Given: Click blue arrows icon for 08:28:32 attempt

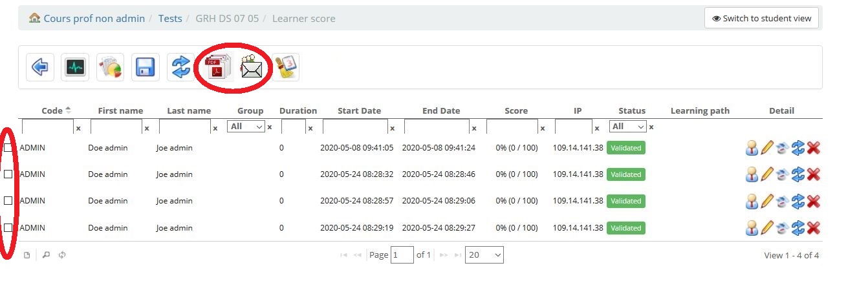Looking at the screenshot, I should (x=798, y=174).
